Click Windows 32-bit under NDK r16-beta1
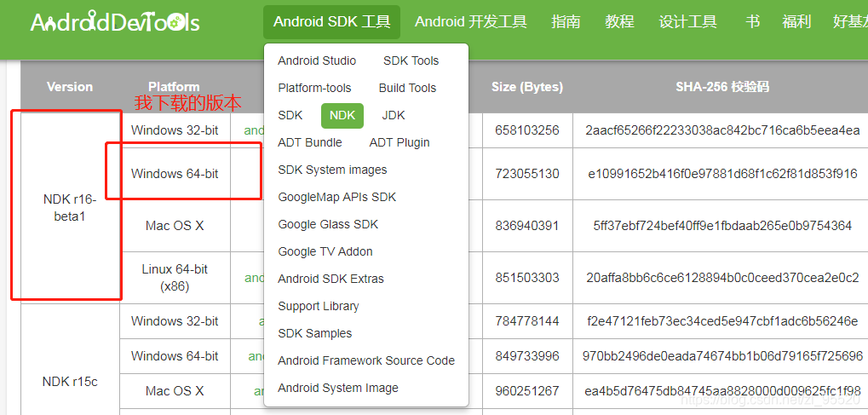Viewport: 868px width, 415px height. (x=175, y=130)
